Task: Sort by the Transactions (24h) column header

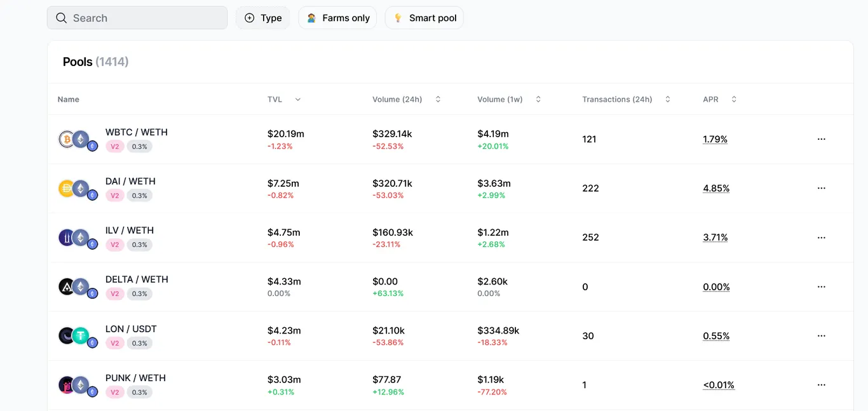Action: (x=627, y=99)
